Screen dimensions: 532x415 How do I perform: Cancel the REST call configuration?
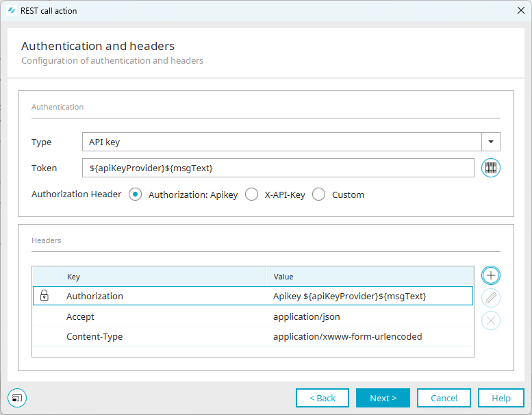point(444,398)
